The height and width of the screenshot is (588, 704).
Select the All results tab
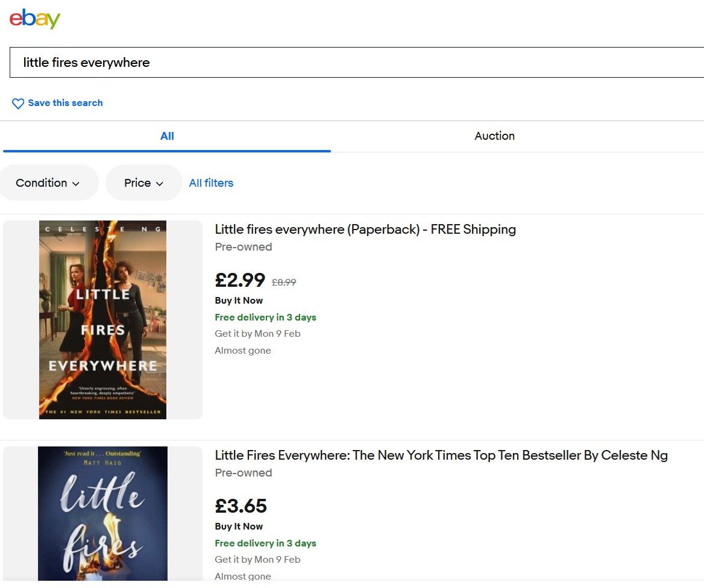point(167,136)
